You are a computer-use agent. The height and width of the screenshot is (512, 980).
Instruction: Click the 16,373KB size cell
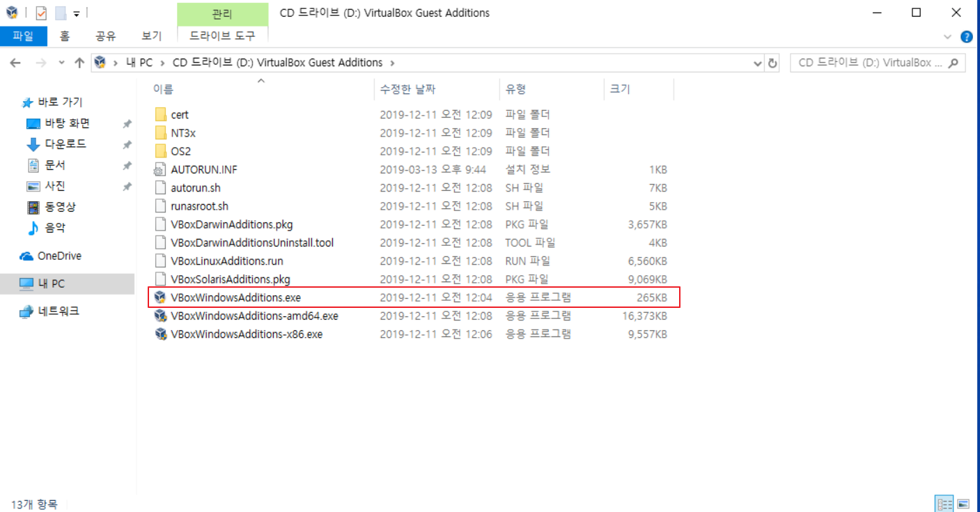tap(644, 316)
